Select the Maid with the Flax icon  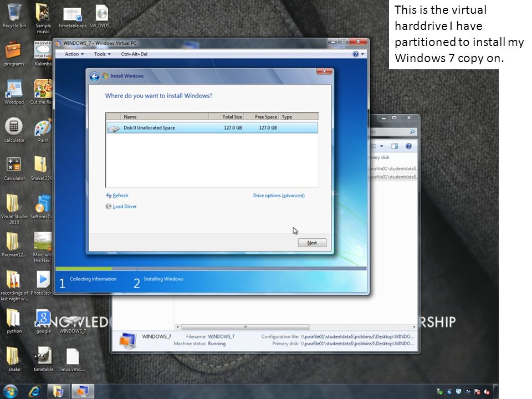click(x=43, y=241)
